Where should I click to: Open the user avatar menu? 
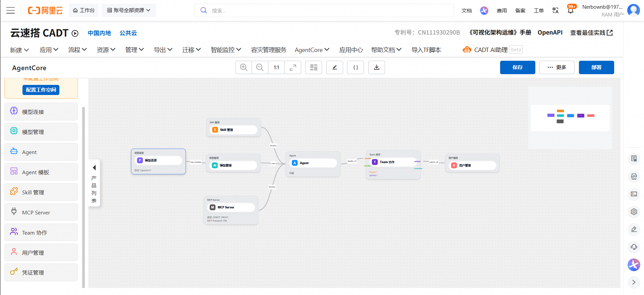(x=634, y=10)
